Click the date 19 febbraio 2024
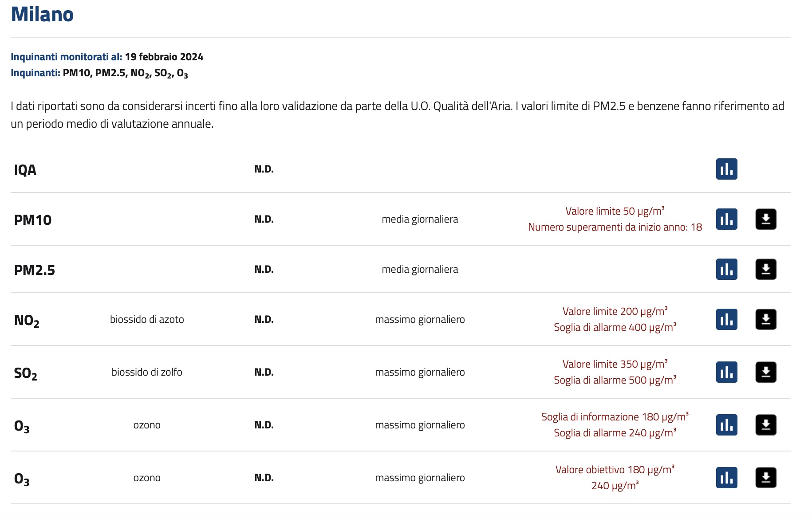The width and height of the screenshot is (812, 518). coord(164,57)
